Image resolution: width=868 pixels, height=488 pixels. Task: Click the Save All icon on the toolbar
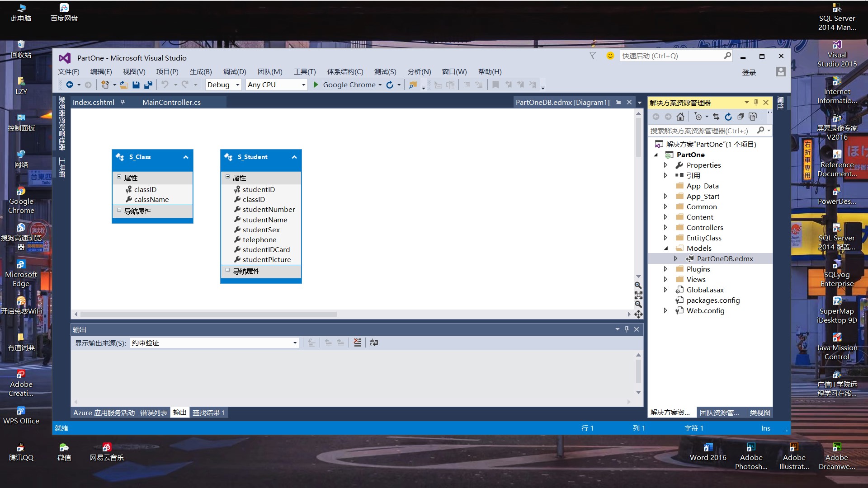[148, 84]
